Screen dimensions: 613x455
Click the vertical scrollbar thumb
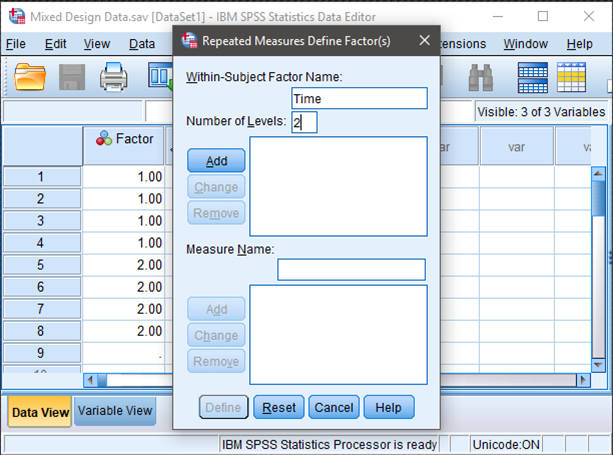pos(599,199)
